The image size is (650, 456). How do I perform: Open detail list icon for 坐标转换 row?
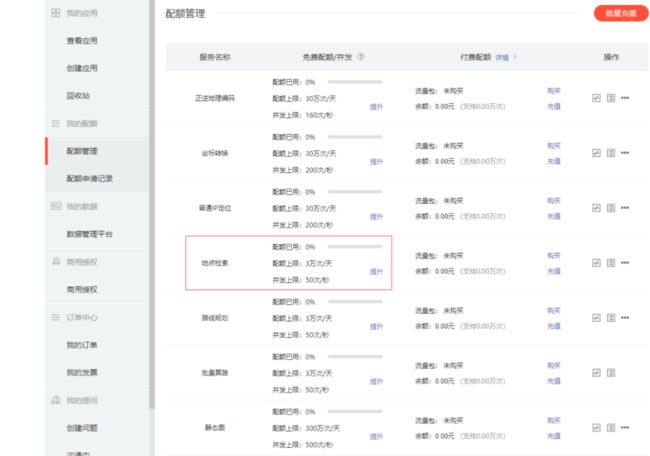coord(611,153)
